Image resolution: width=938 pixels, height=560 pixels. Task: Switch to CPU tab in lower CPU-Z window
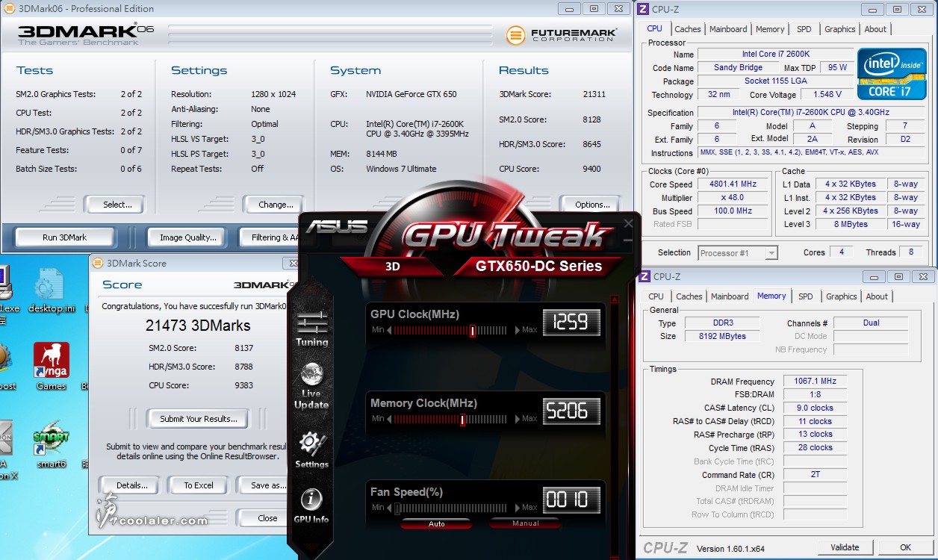(656, 296)
